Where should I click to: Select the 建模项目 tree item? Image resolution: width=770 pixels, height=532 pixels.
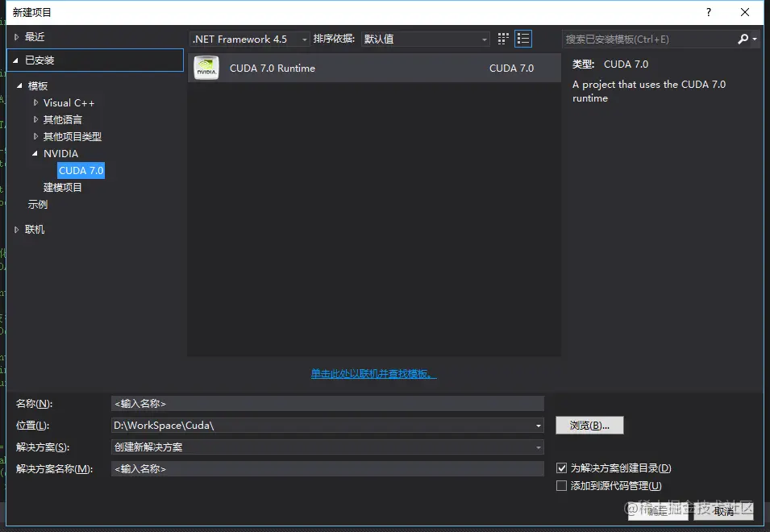(63, 188)
